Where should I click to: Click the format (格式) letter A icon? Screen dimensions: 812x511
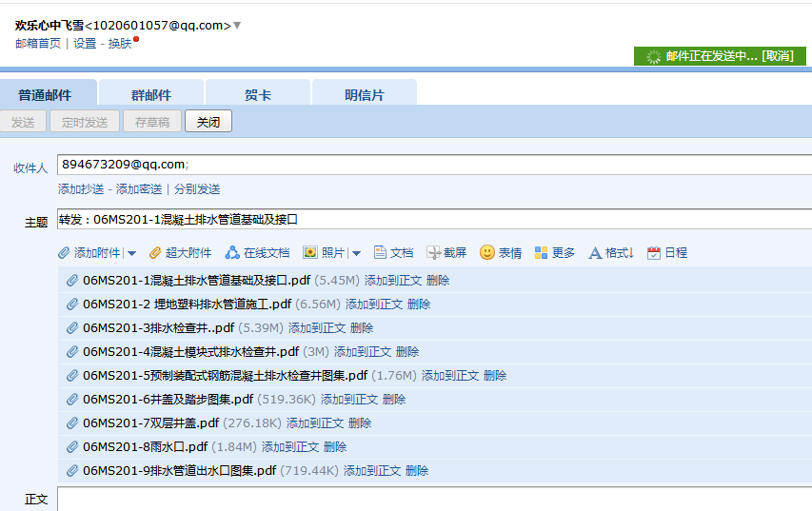[595, 253]
